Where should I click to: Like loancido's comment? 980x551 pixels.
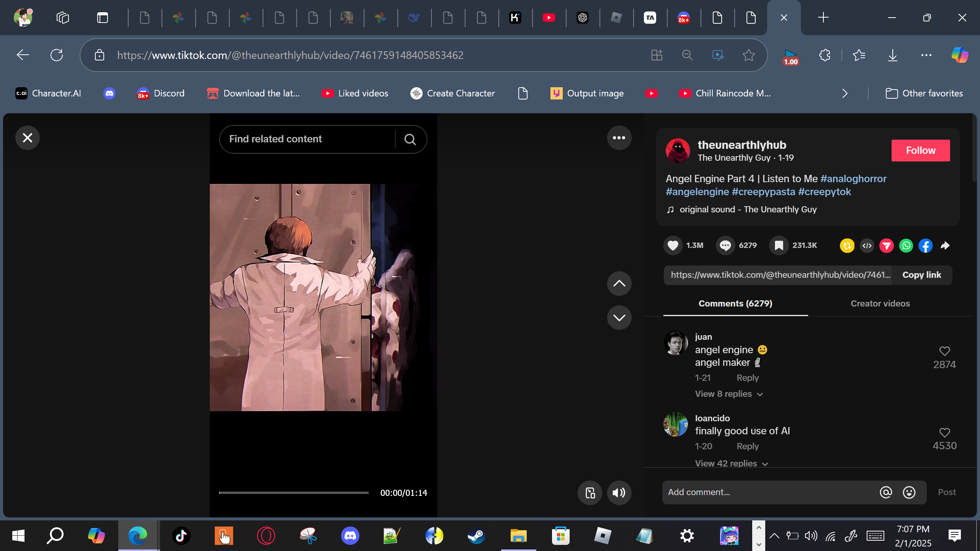944,433
